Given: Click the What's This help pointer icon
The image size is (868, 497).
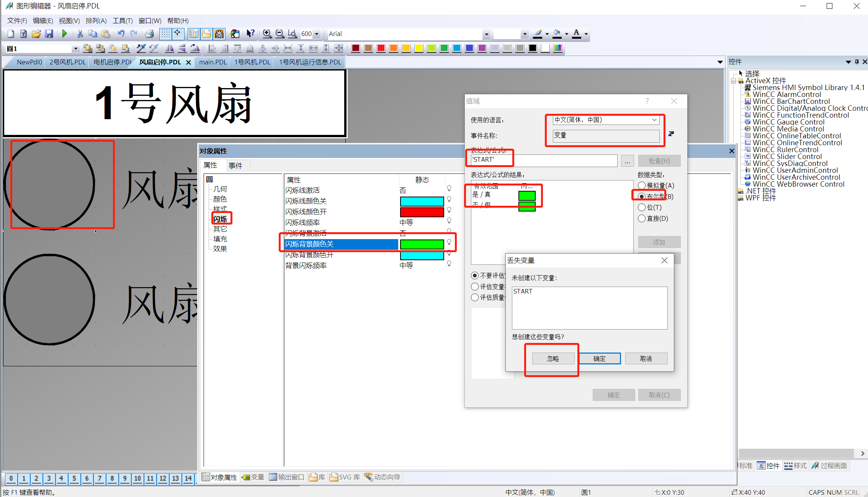Looking at the screenshot, I should click(250, 34).
